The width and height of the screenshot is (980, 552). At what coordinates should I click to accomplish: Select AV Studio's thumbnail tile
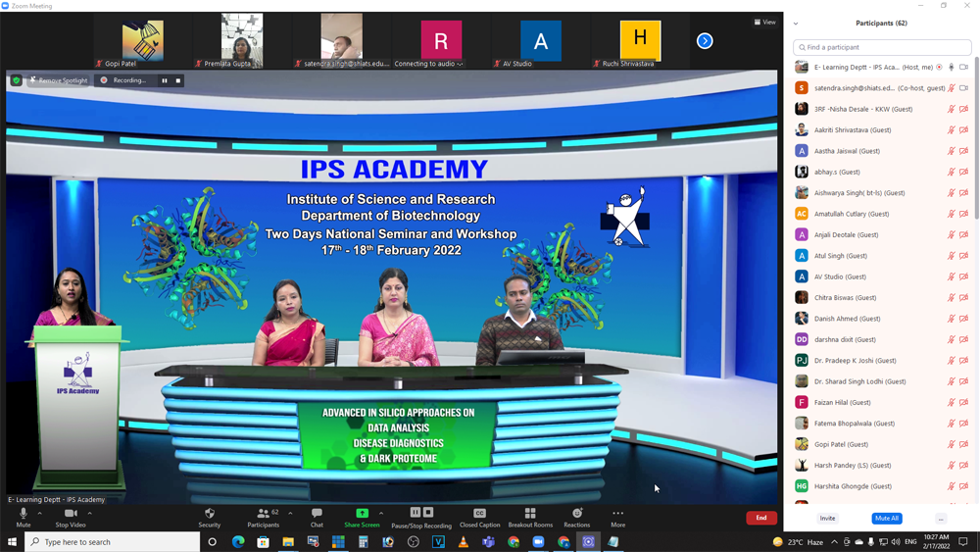point(541,40)
